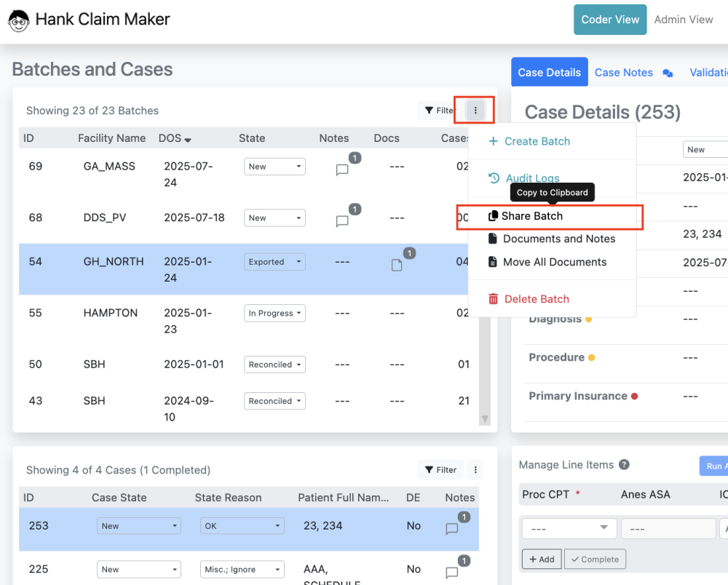This screenshot has height=585, width=728.
Task: Open document icon for batch 54
Action: pos(397,265)
